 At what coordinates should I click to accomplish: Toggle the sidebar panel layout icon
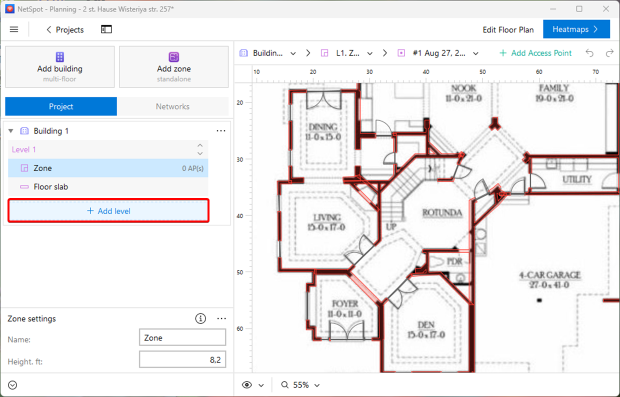(x=106, y=29)
